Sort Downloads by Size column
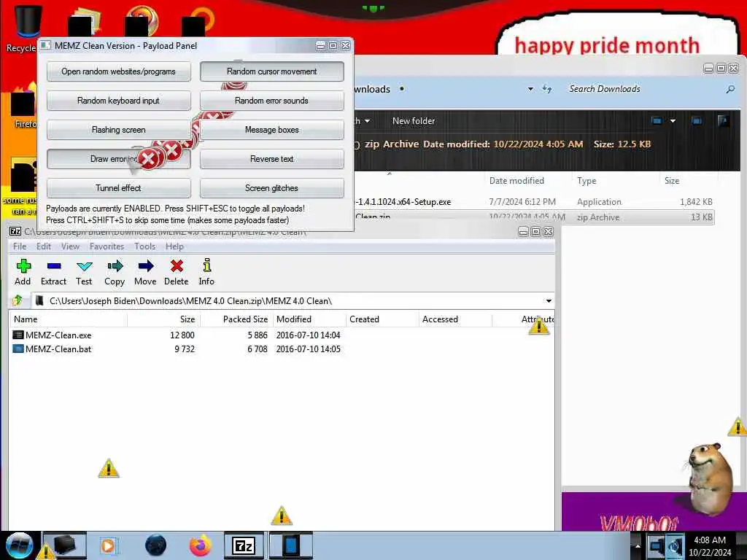Viewport: 747px width, 560px height. click(689, 181)
